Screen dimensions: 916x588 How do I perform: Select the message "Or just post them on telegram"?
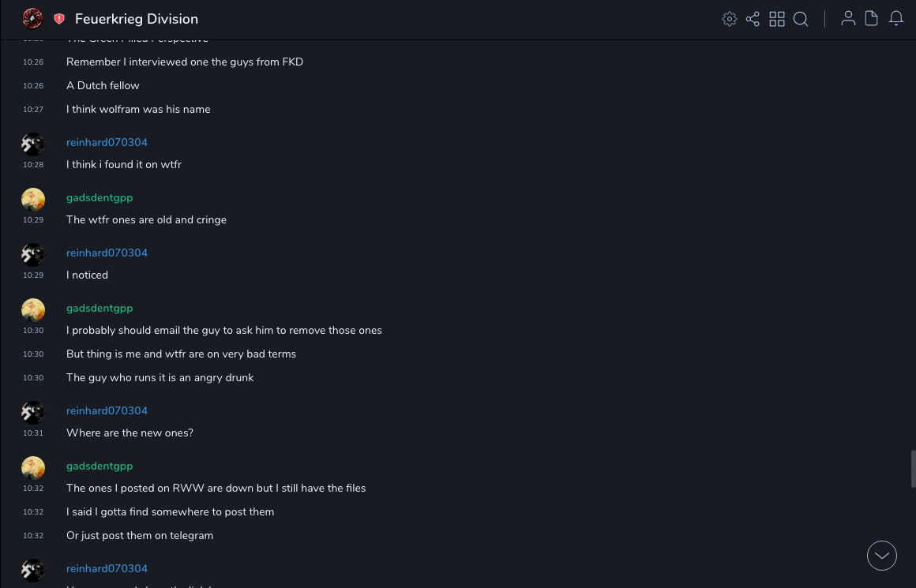140,535
